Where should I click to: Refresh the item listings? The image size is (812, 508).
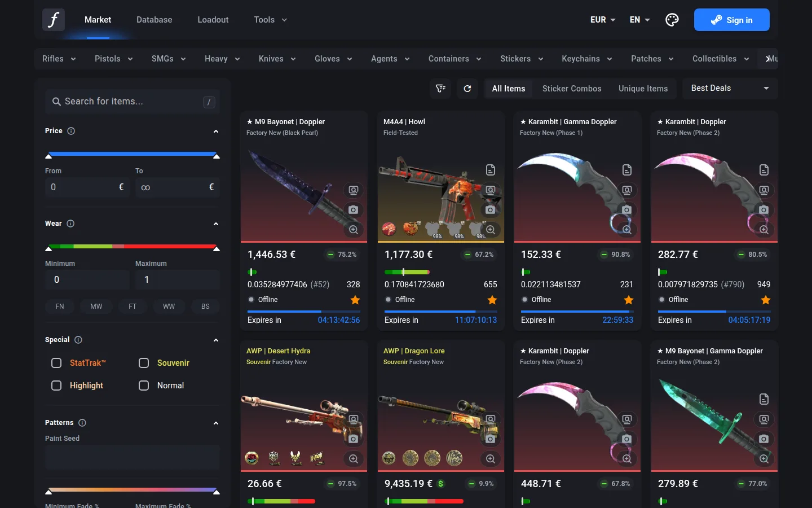click(467, 89)
